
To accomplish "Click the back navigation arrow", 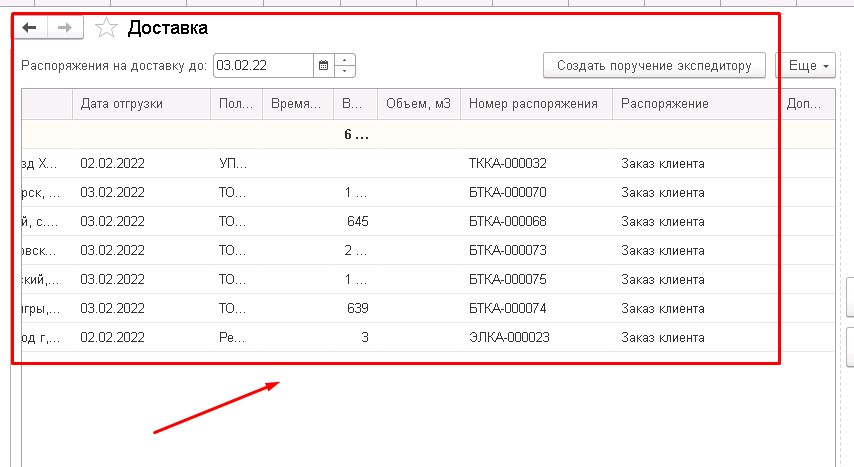I will click(x=30, y=28).
